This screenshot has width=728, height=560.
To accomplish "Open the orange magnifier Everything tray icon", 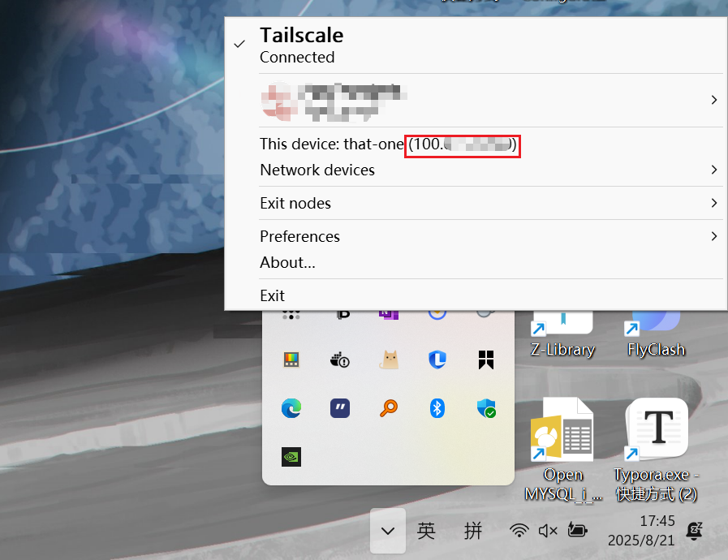I will pos(389,408).
